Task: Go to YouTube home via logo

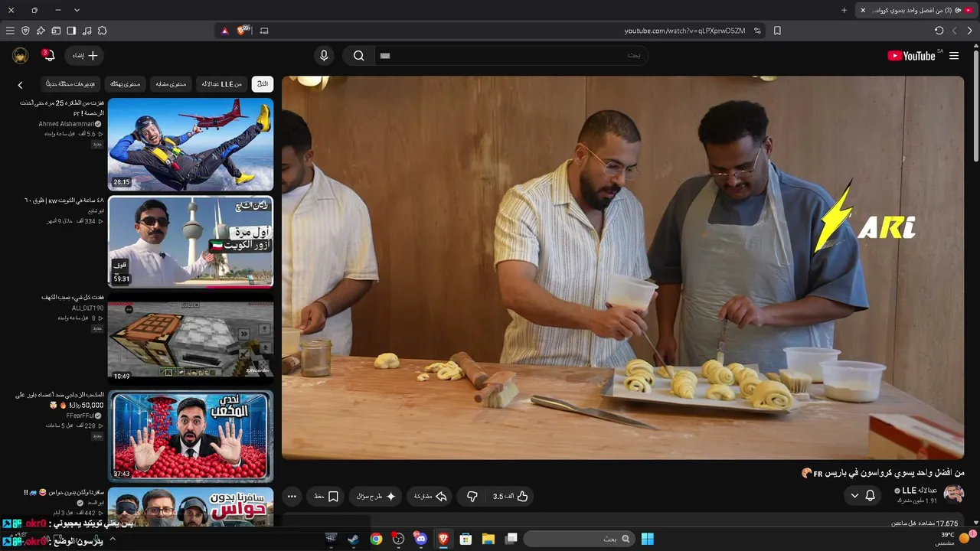Action: [911, 56]
